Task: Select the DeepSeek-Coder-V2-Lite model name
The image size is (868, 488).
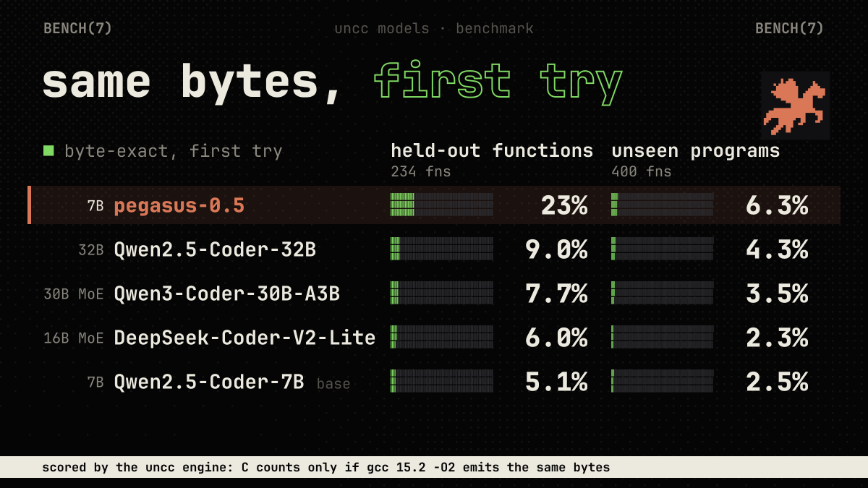Action: click(244, 338)
